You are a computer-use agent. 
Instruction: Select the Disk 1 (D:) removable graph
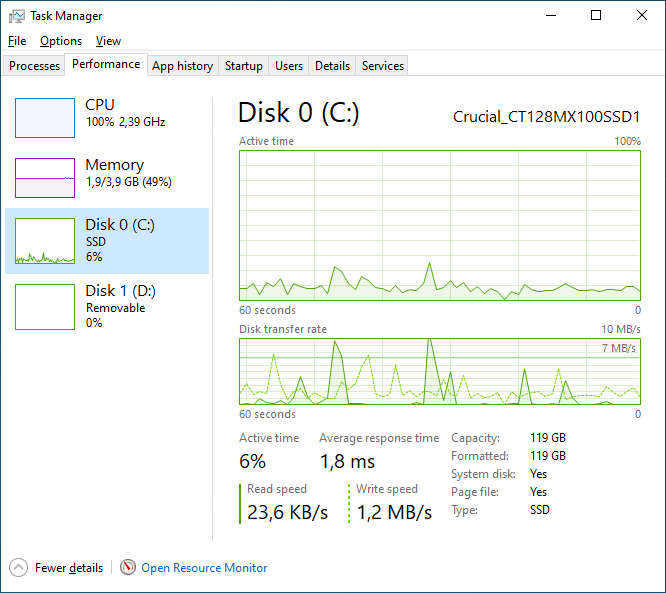tap(45, 307)
